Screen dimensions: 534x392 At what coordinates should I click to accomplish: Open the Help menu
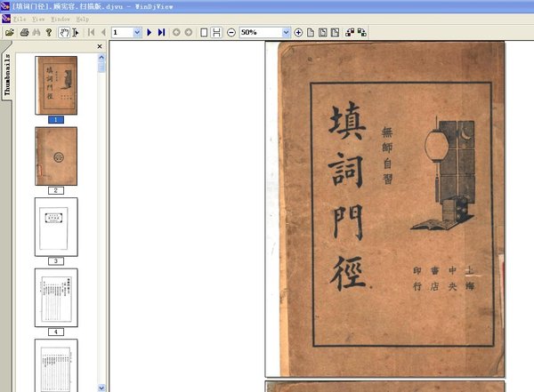83,19
